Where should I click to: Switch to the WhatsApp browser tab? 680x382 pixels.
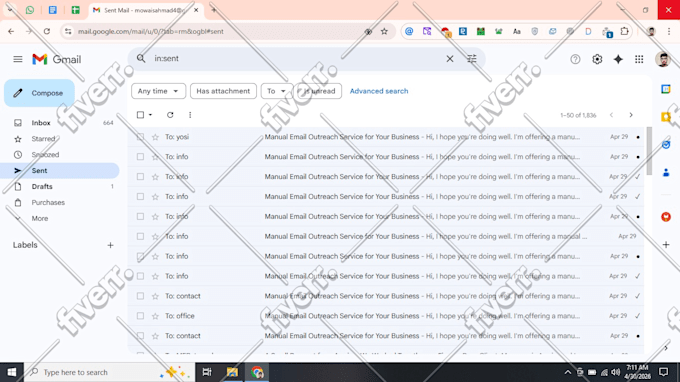[x=30, y=10]
